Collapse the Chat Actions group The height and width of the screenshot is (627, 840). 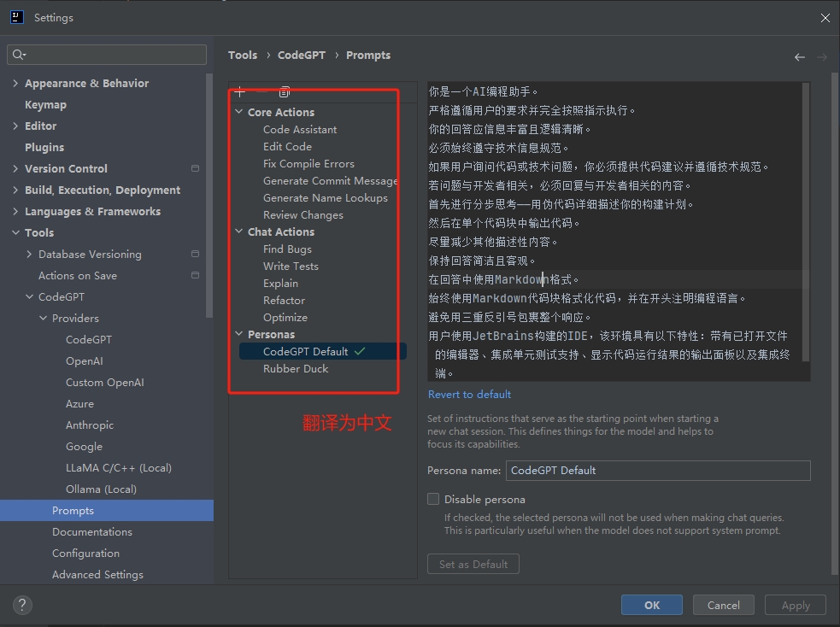coord(239,231)
